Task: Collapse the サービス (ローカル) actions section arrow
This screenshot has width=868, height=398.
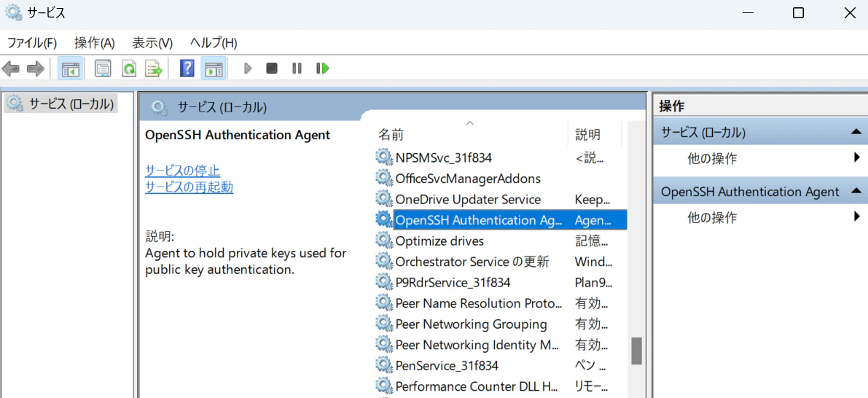Action: 856,132
